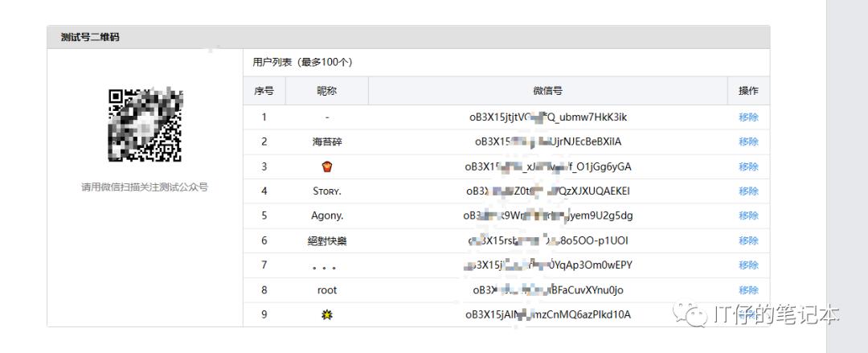Select nickname Agony.
The height and width of the screenshot is (353, 868).
327,215
